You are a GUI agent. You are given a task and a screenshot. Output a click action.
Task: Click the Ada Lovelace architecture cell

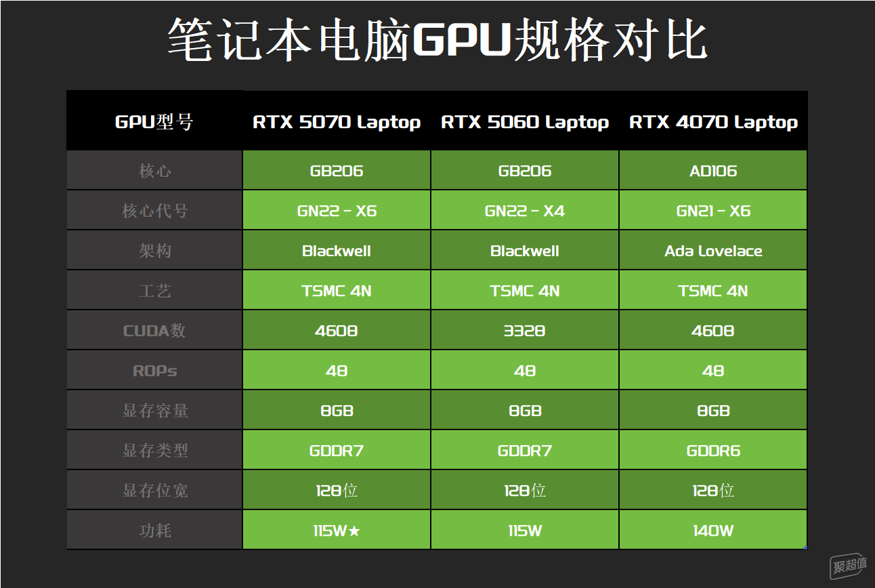point(713,251)
